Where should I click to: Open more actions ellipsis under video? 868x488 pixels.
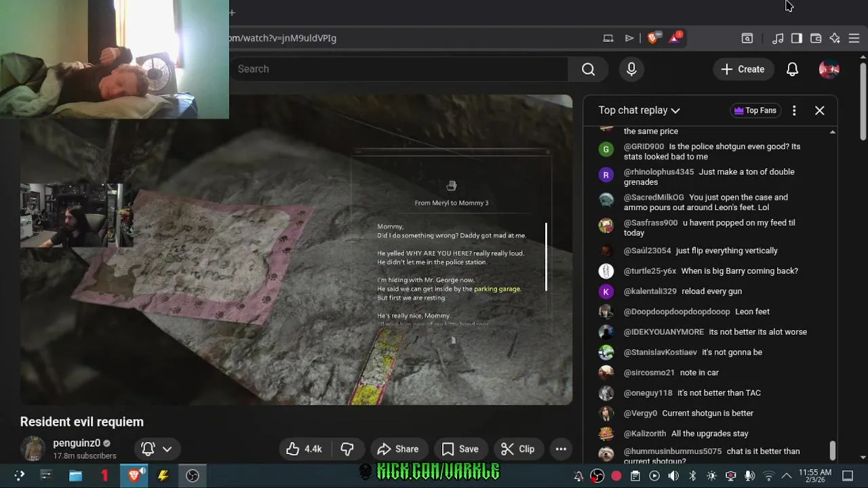coord(561,449)
